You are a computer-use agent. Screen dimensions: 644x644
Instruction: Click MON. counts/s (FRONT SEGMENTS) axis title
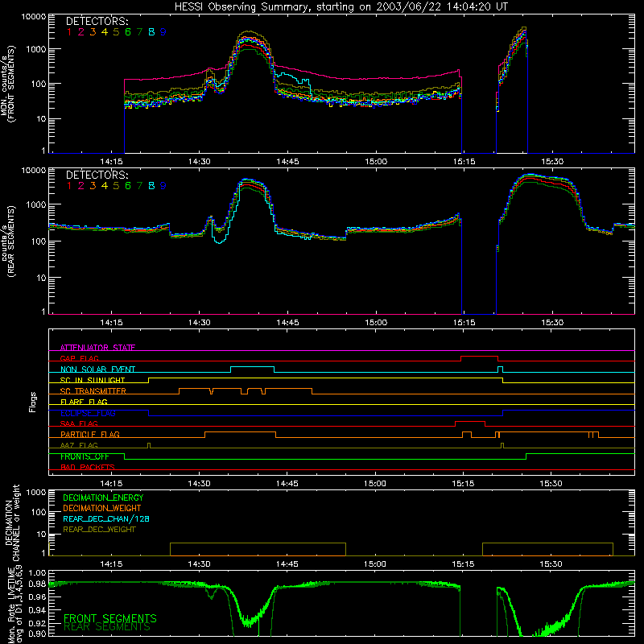tap(8, 84)
